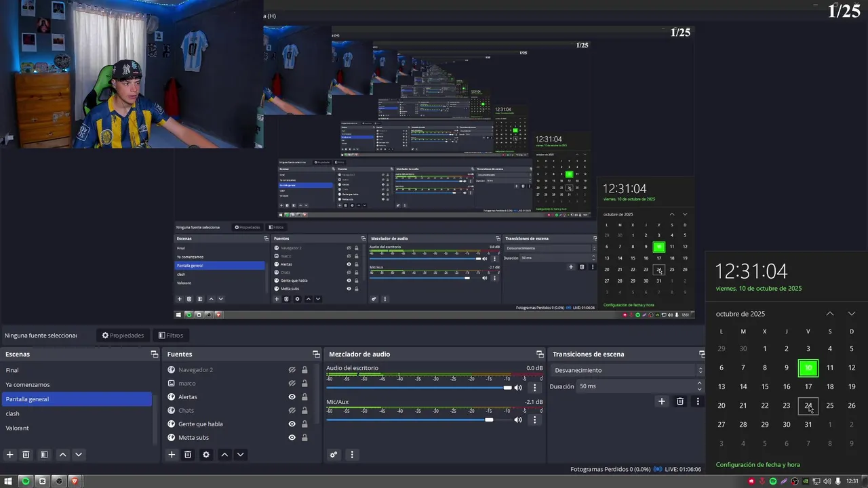Remove selected source with Fuentes trash icon

(x=188, y=455)
